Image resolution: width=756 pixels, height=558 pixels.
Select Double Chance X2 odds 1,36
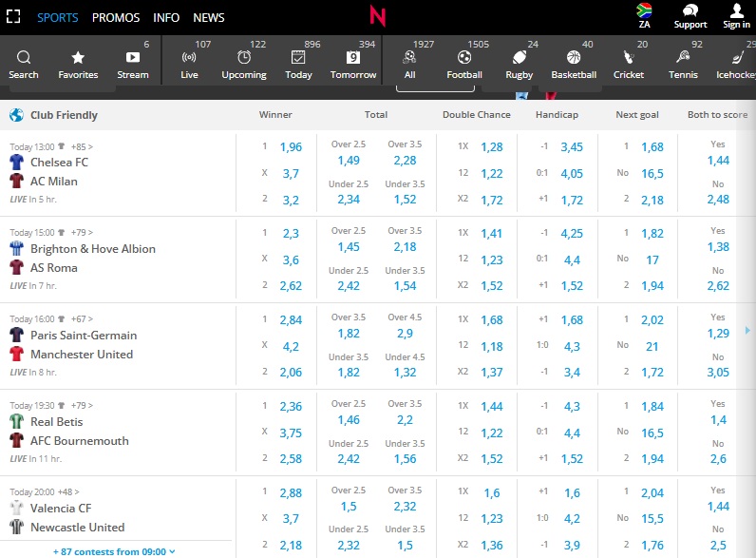coord(492,545)
